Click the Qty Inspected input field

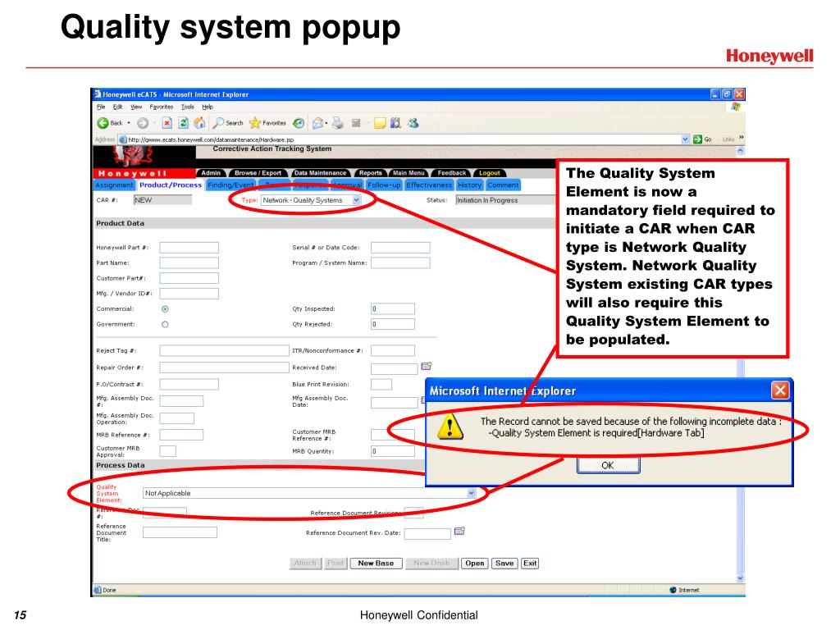(x=393, y=309)
